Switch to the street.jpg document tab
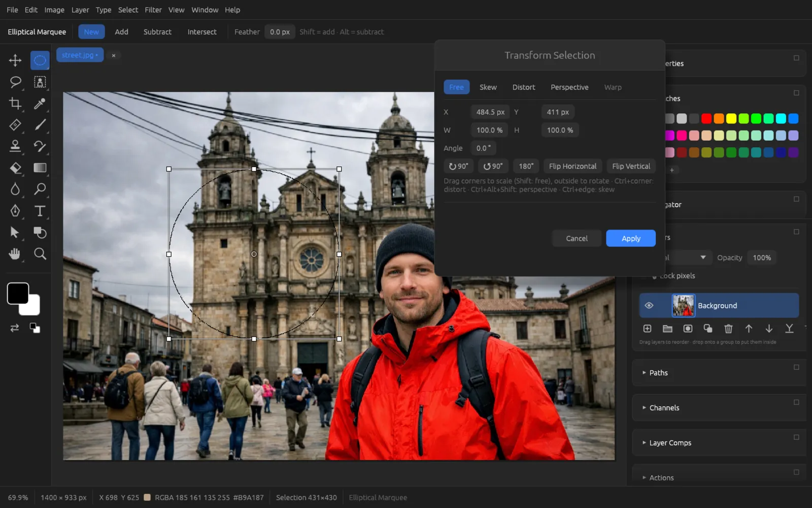 pos(80,55)
